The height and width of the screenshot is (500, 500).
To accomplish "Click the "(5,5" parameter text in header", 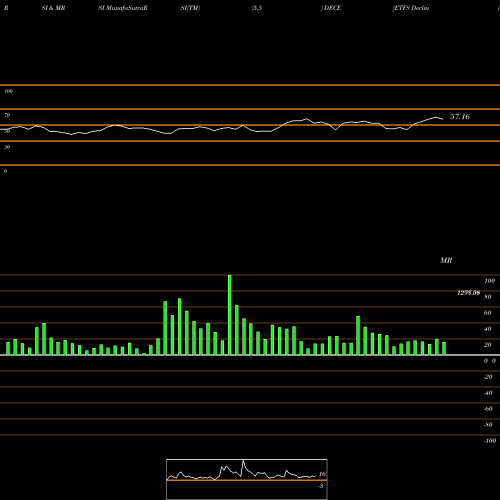I will pyautogui.click(x=257, y=8).
